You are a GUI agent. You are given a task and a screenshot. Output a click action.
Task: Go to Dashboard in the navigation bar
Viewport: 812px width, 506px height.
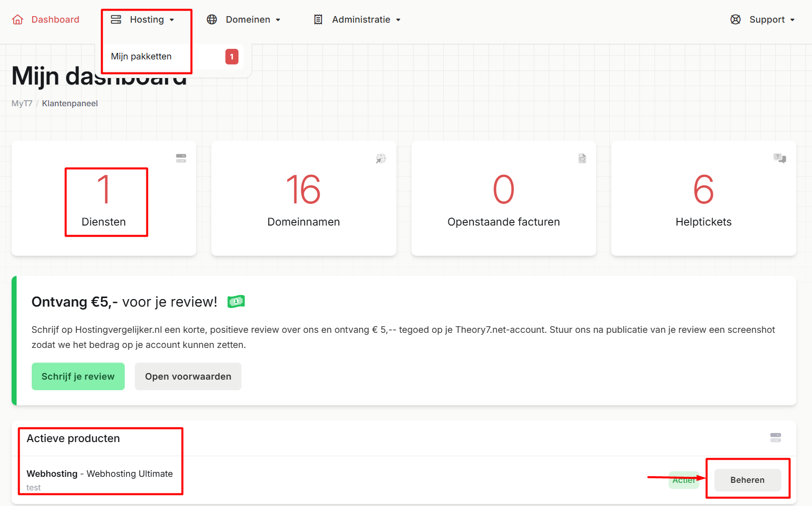click(55, 20)
